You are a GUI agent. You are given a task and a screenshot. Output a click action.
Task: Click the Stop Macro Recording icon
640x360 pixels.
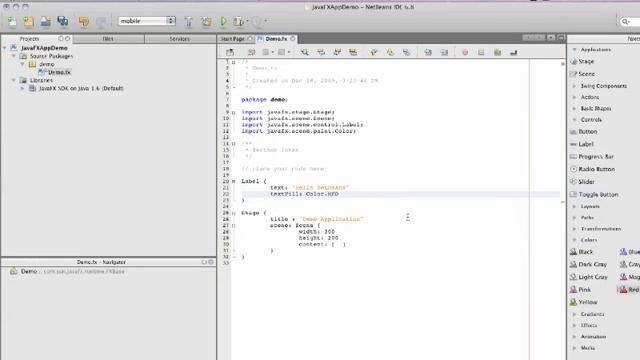(481, 52)
